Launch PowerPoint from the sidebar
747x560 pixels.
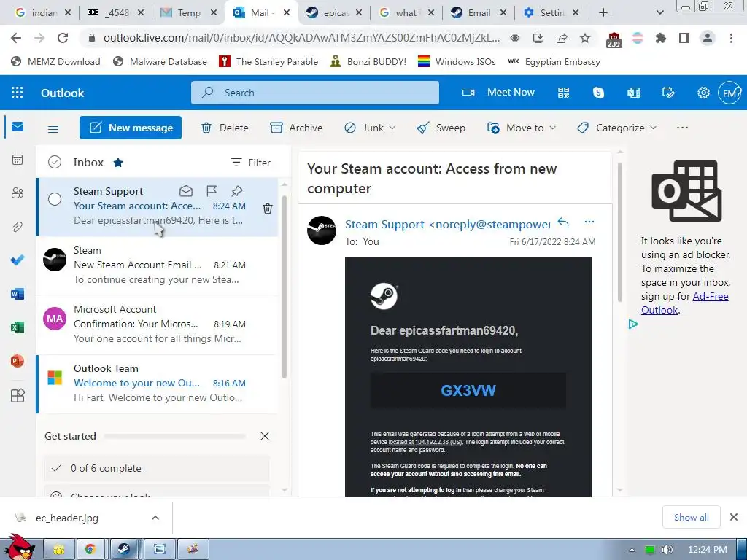18,361
